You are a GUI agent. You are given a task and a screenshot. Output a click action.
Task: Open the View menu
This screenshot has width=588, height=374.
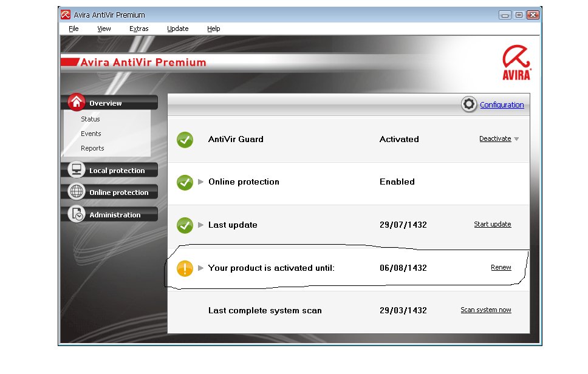pos(104,29)
